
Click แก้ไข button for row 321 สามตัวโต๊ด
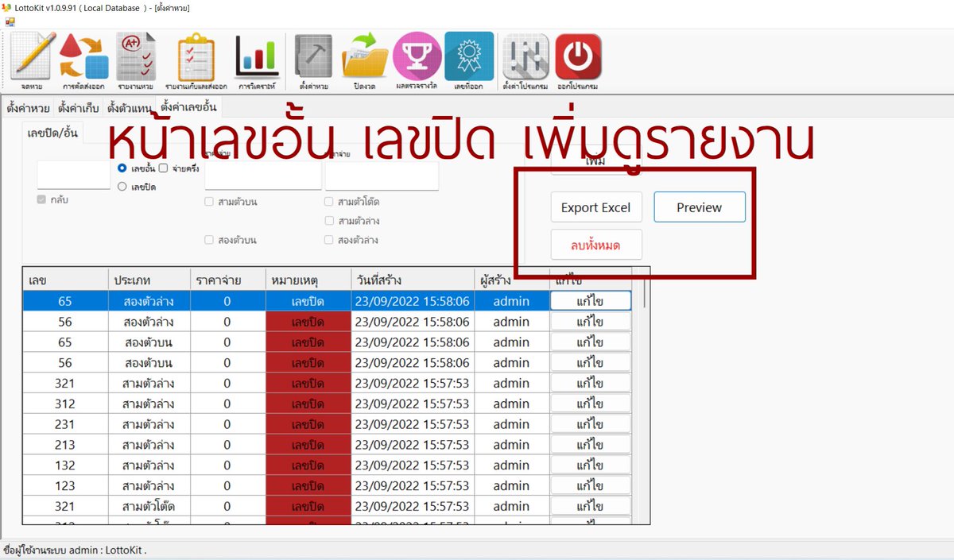pos(590,506)
